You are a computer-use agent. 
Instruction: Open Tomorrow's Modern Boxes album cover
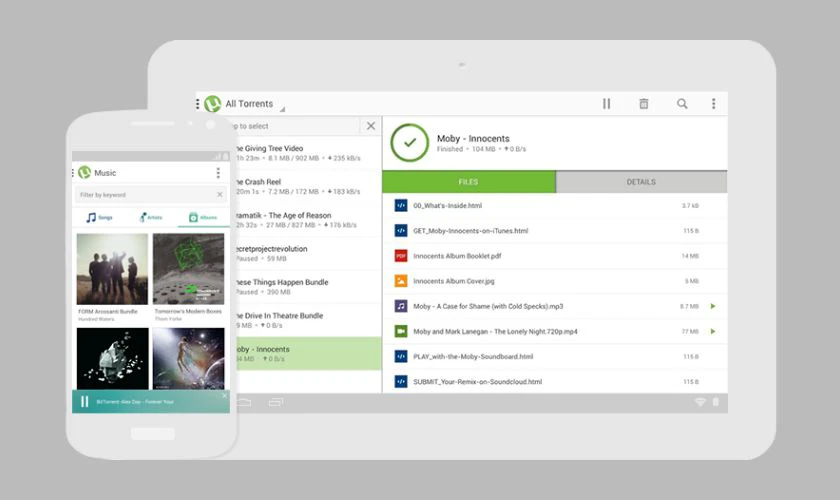click(189, 269)
